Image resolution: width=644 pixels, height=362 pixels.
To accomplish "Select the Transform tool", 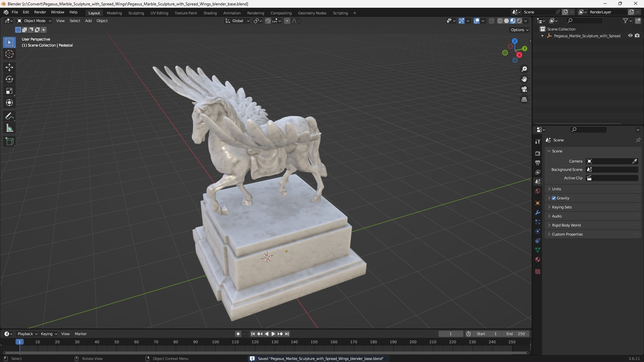I will tap(9, 103).
